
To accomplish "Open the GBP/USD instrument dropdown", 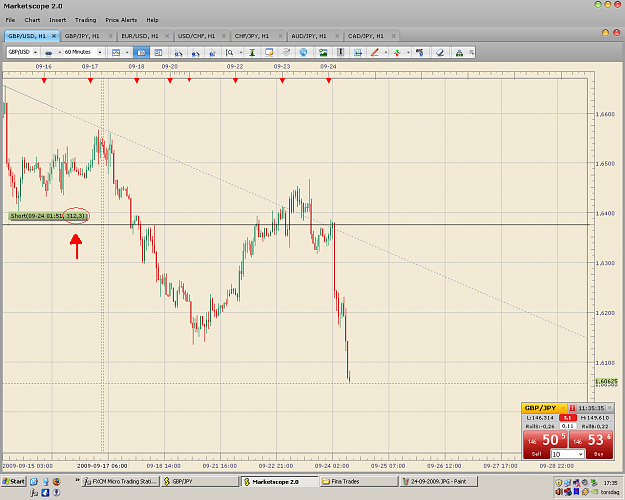I will [35, 52].
